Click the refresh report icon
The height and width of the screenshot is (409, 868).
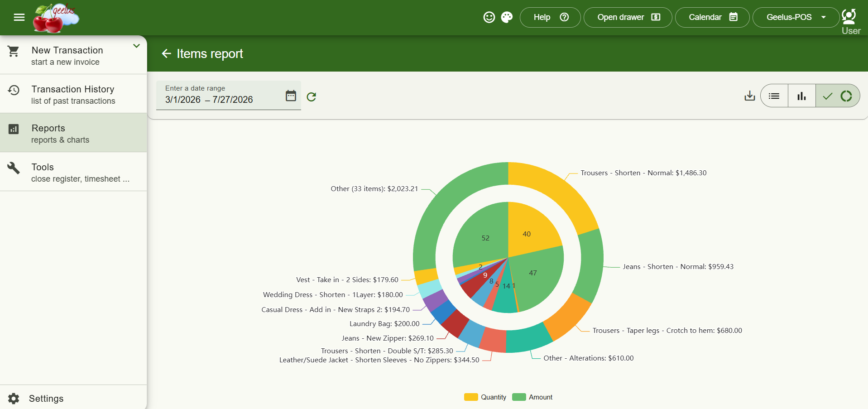[x=311, y=96]
